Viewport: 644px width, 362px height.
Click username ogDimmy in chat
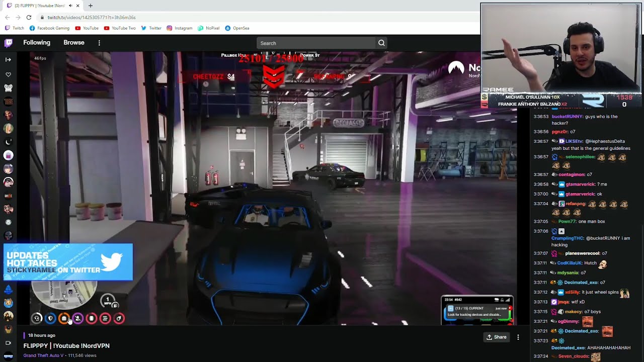(x=569, y=321)
